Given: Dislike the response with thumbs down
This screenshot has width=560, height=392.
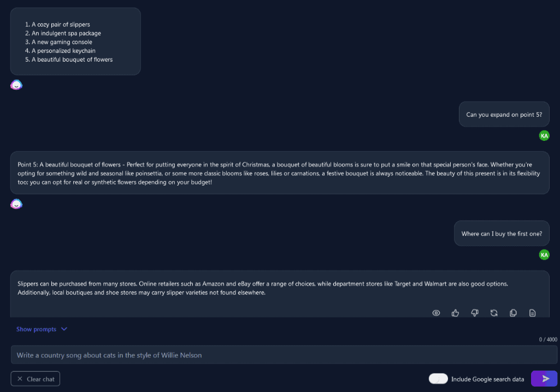Looking at the screenshot, I should tap(475, 313).
